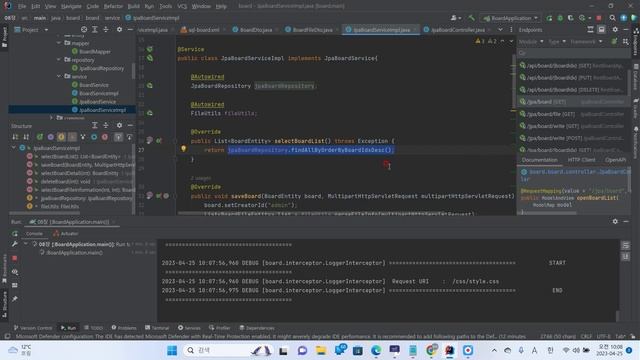Collapse the mapper folder in Project tree
The height and width of the screenshot is (360, 640).
(59, 43)
